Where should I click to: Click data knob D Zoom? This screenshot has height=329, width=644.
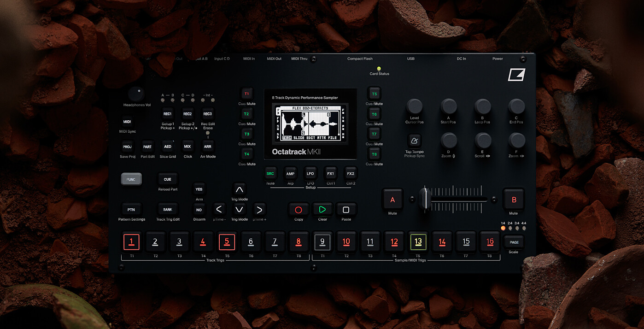pos(448,141)
